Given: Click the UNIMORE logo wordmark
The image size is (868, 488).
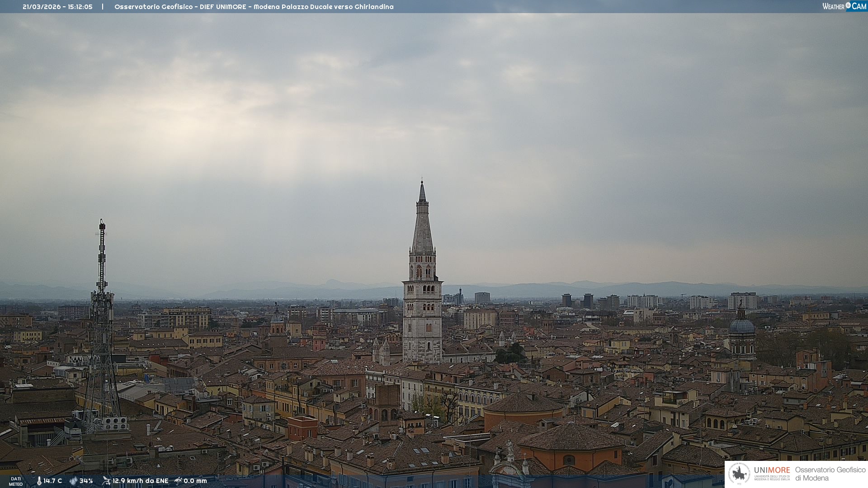Looking at the screenshot, I should [x=772, y=470].
